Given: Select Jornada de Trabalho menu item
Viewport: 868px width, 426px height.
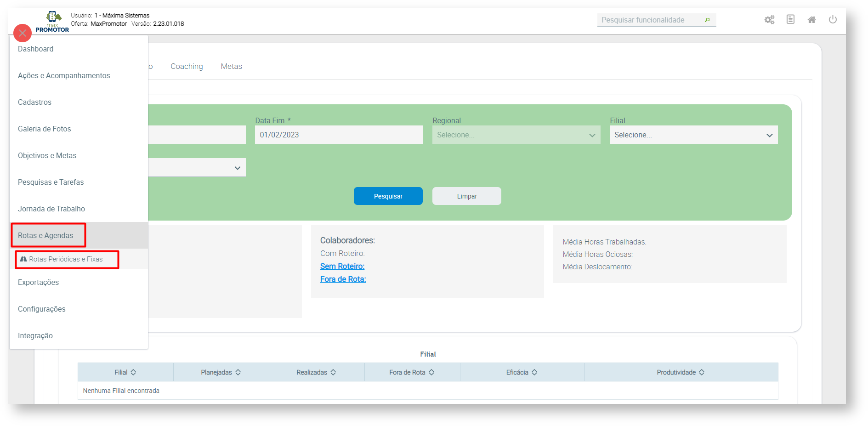Looking at the screenshot, I should (x=79, y=209).
